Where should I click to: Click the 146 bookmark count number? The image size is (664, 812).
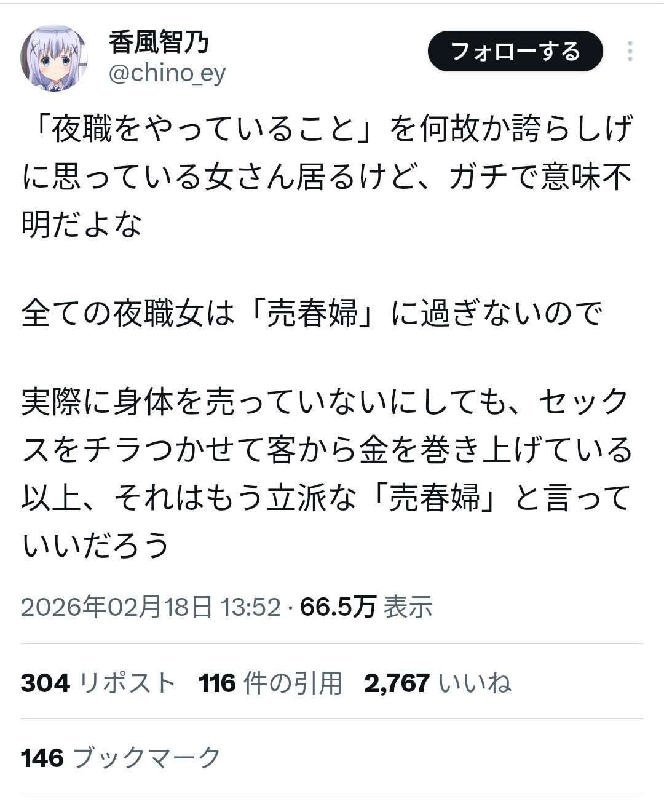pyautogui.click(x=42, y=758)
